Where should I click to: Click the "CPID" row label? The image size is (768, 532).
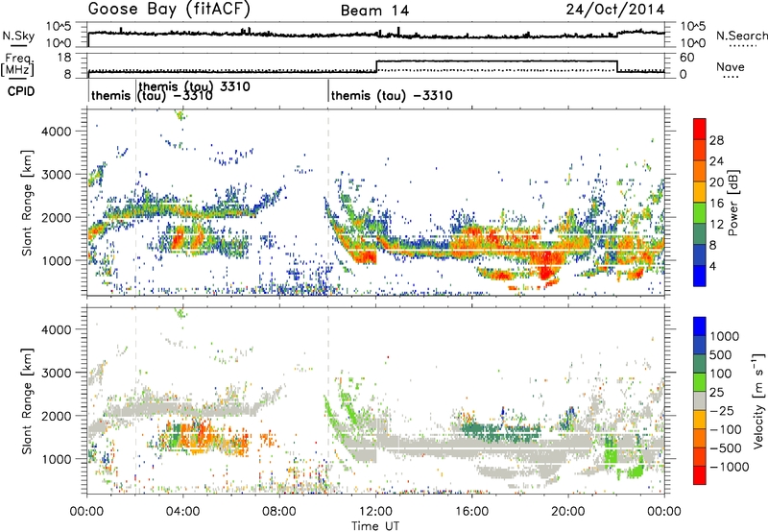21,91
